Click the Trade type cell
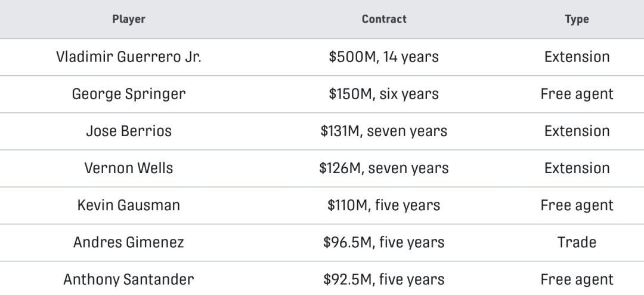644x295 pixels. click(577, 242)
